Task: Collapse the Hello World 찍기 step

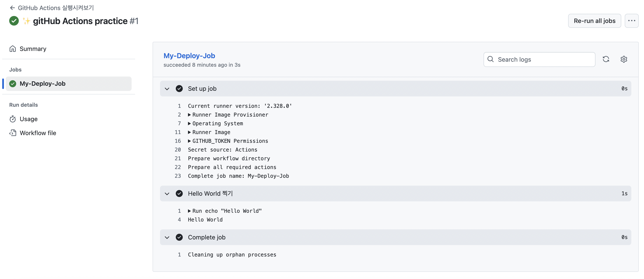Action: [x=167, y=194]
